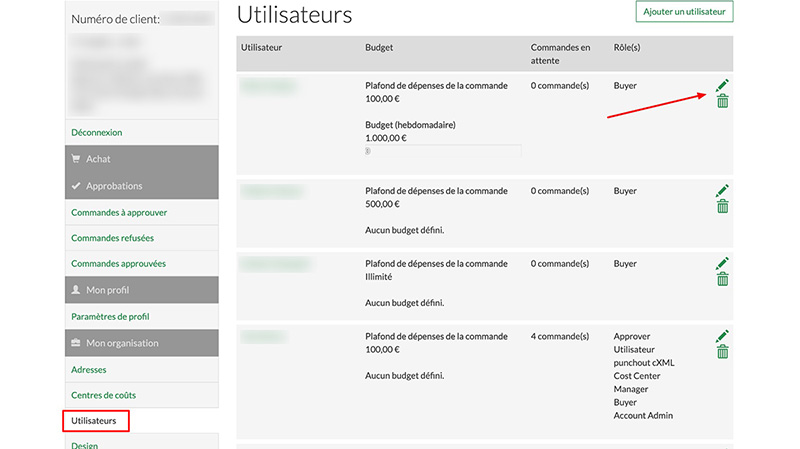
Task: Navigate to Adresses section
Action: [x=89, y=369]
